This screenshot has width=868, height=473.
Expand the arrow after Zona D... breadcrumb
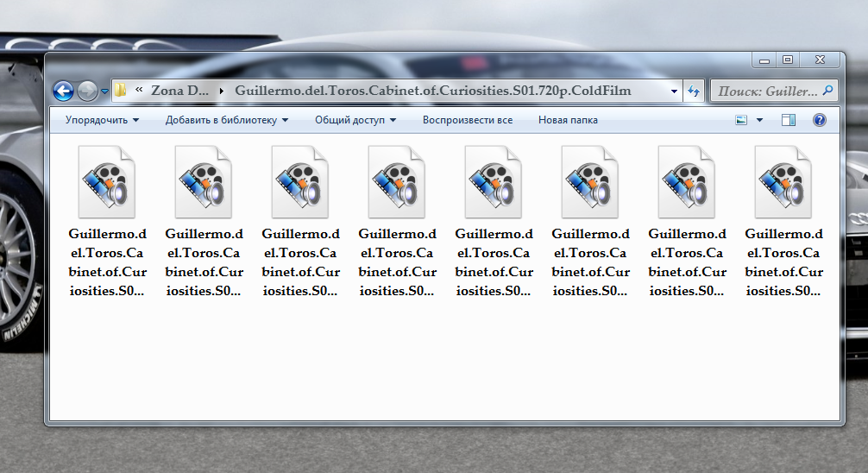pyautogui.click(x=222, y=91)
